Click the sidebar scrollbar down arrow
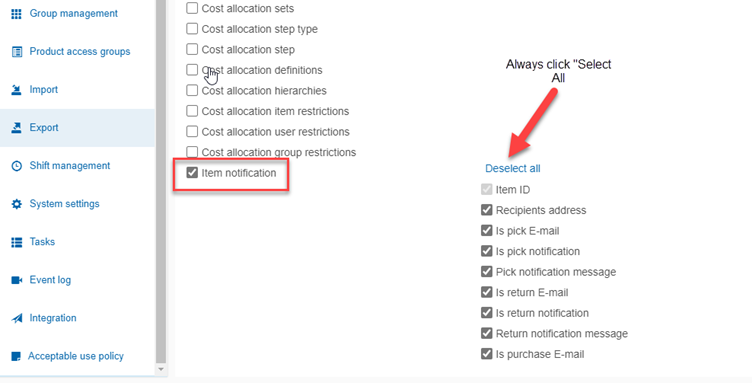Viewport: 752px width, 383px height. tap(161, 370)
